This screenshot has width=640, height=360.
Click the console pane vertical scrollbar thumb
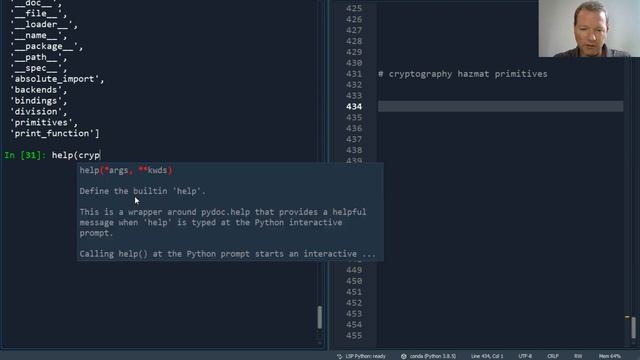point(320,317)
